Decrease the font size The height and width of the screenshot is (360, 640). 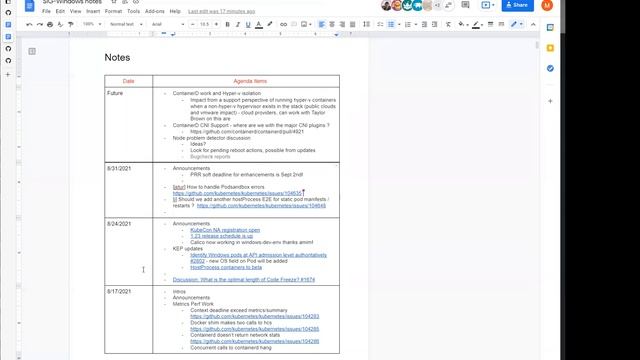pyautogui.click(x=193, y=24)
